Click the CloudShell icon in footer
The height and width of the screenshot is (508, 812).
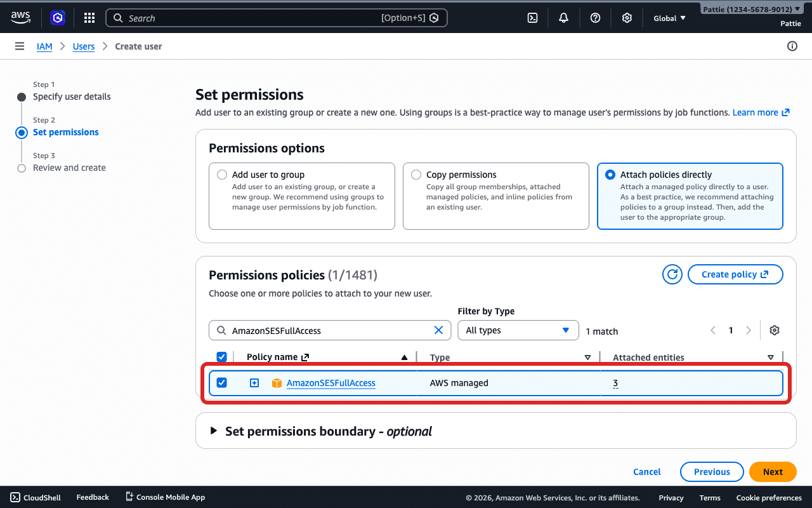point(15,497)
